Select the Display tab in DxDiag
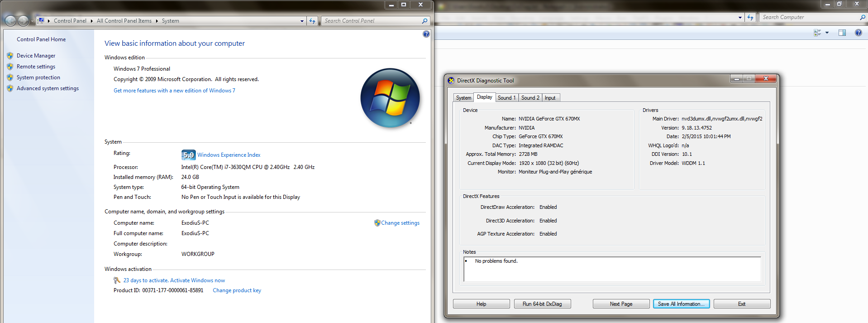 [484, 97]
